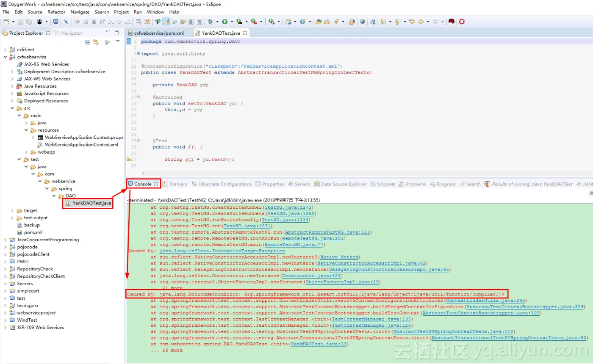The height and width of the screenshot is (364, 593).
Task: Click the Back navigation arrow icon
Action: coord(420,21)
